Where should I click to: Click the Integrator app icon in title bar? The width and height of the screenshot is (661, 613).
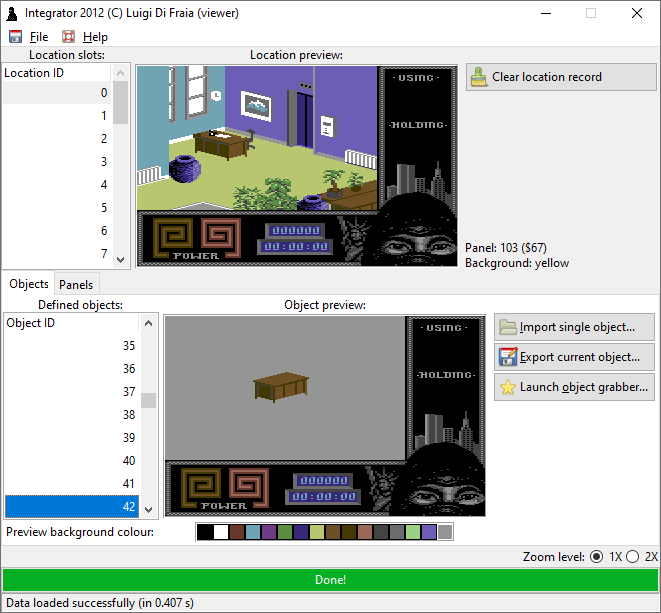[x=13, y=13]
